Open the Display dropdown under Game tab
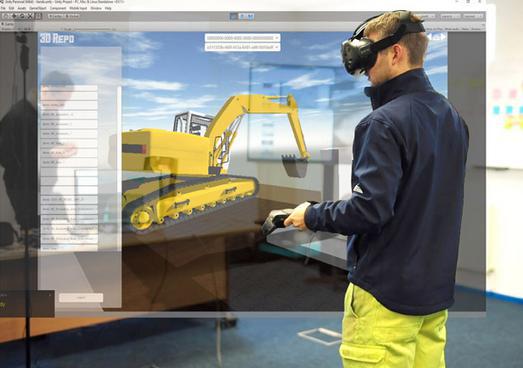 pyautogui.click(x=8, y=29)
